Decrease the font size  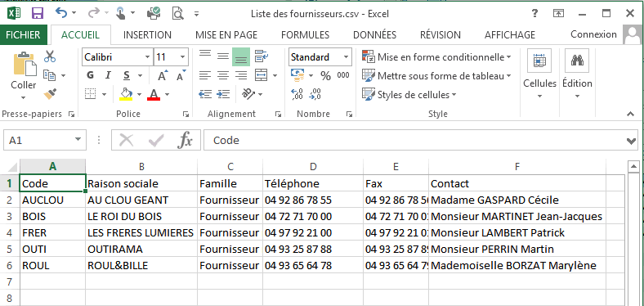coord(181,75)
